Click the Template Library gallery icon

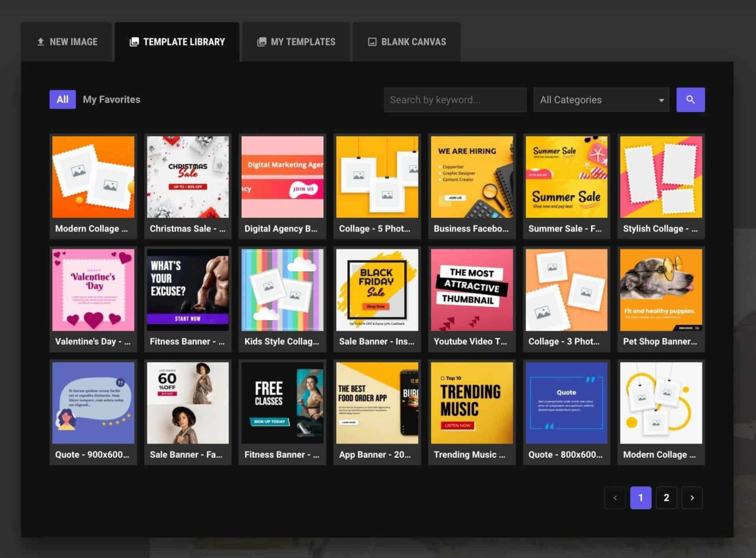[134, 42]
